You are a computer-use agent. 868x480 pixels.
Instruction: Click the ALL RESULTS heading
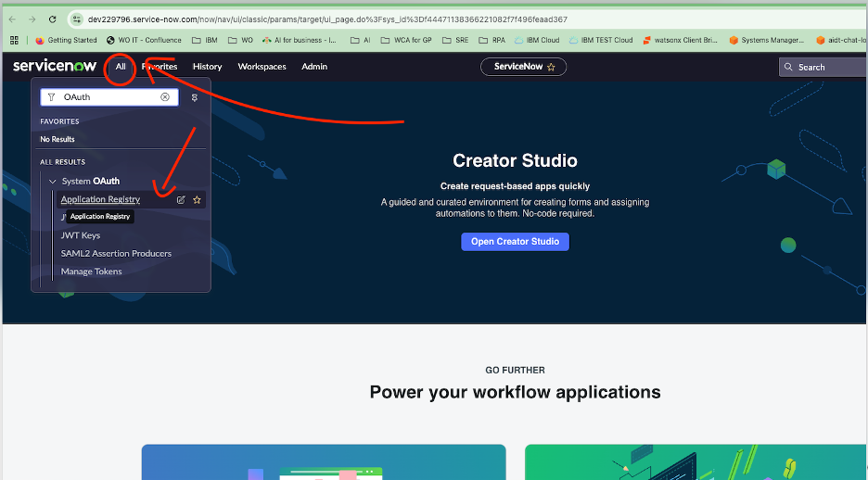[x=62, y=162]
